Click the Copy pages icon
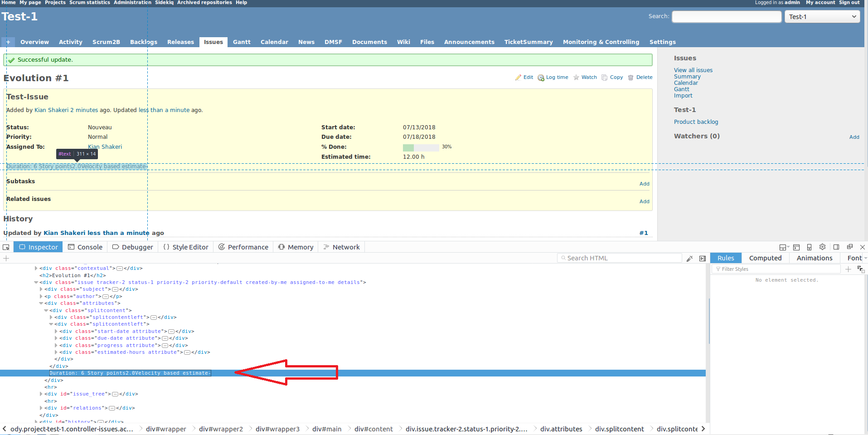The width and height of the screenshot is (868, 435). tap(604, 78)
